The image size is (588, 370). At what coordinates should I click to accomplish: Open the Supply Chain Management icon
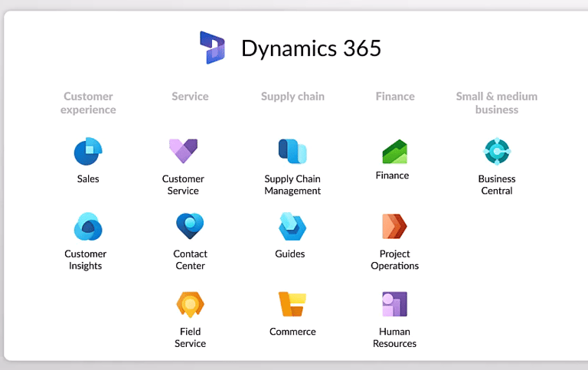click(x=292, y=151)
